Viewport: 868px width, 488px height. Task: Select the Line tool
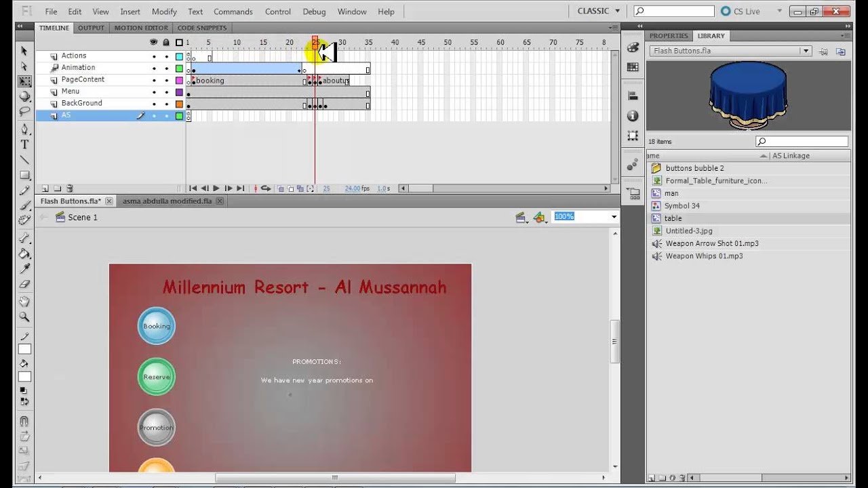tap(24, 160)
